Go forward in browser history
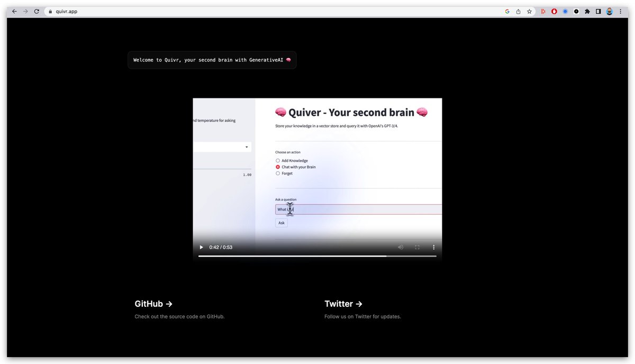The image size is (635, 364). 25,11
